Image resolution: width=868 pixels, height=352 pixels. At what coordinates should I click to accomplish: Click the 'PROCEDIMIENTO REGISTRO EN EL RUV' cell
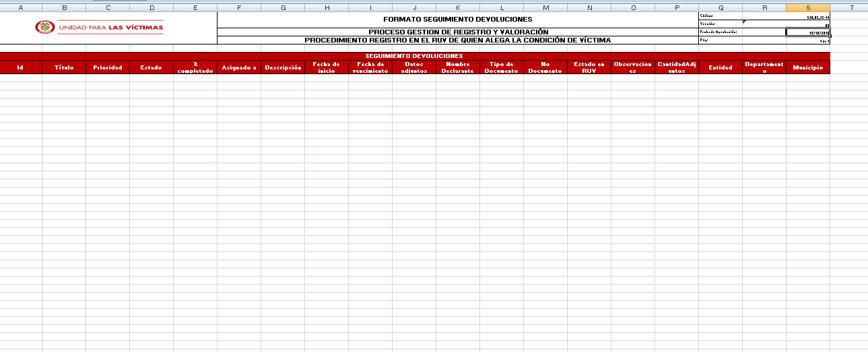point(458,40)
